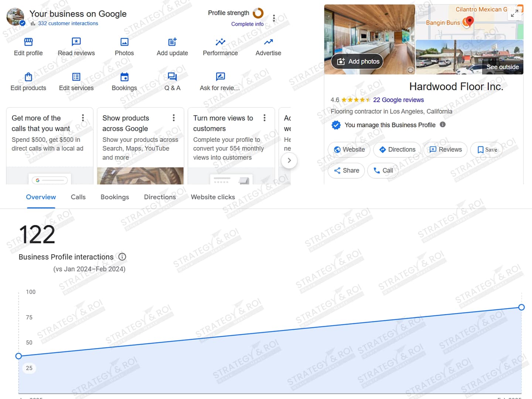Click the 22 Google reviews link
532x399 pixels.
point(398,100)
